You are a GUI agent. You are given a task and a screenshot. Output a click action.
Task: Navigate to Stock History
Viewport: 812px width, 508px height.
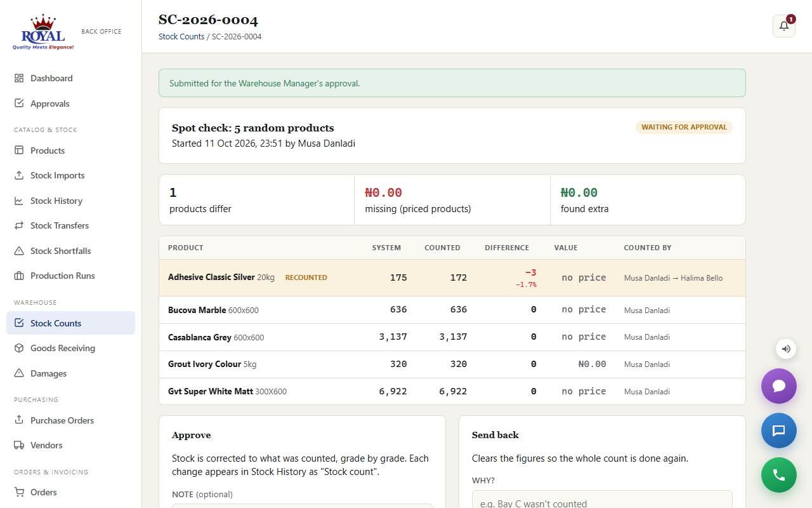tap(70, 201)
